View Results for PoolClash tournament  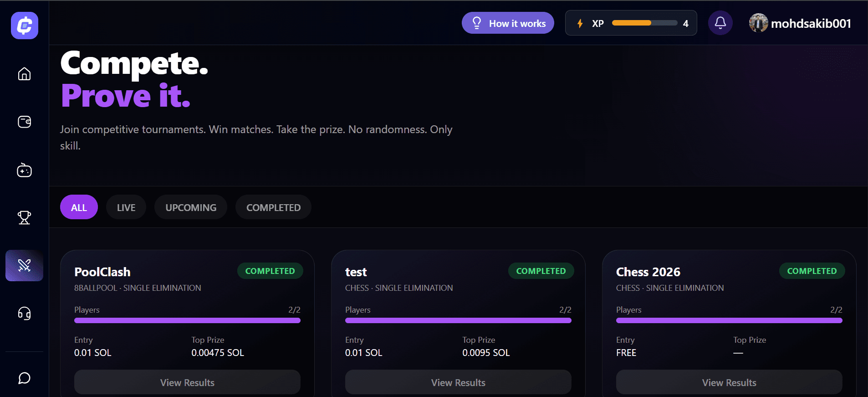pos(187,382)
